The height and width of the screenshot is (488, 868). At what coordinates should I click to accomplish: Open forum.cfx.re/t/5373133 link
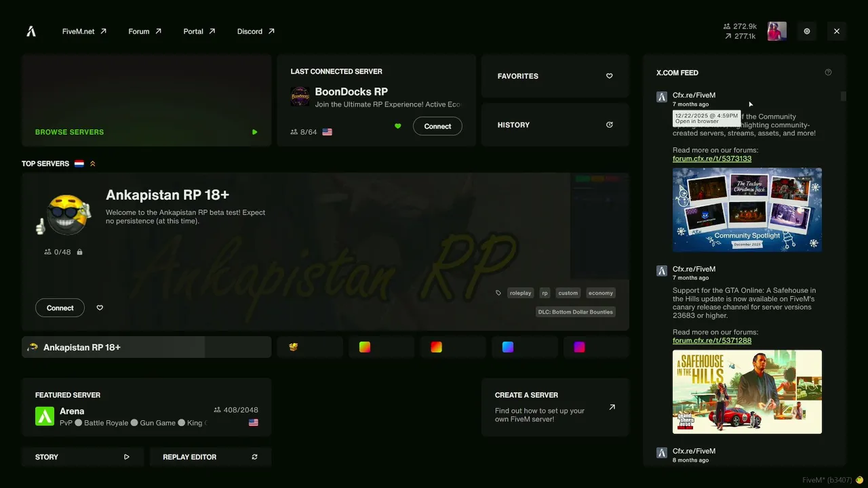click(712, 159)
